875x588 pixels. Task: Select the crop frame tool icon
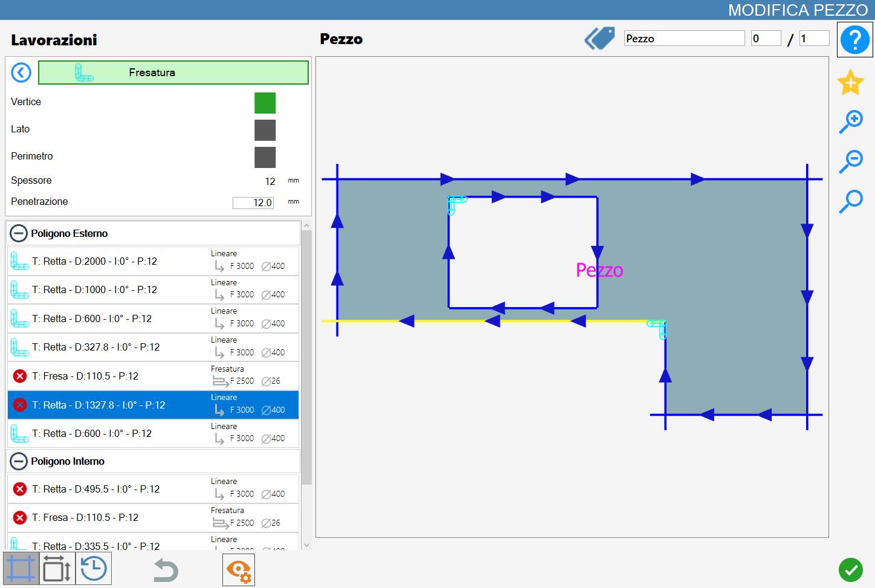pos(21,569)
